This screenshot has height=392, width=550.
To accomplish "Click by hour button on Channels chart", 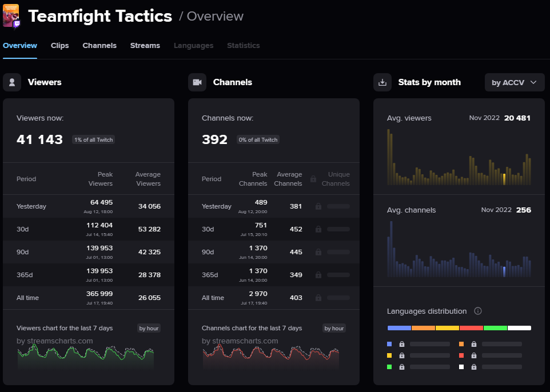I will [x=334, y=328].
